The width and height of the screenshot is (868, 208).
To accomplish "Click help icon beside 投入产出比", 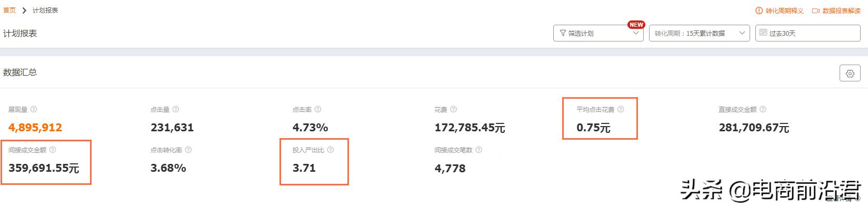I will (331, 150).
